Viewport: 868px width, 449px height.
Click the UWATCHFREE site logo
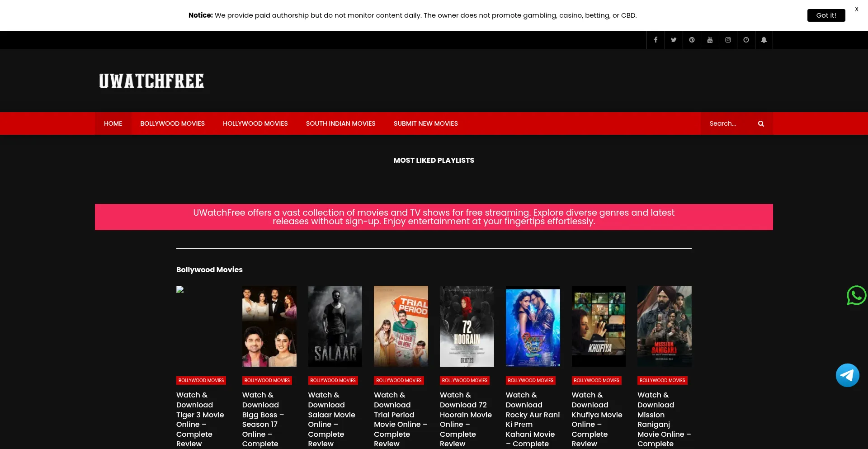pos(151,81)
